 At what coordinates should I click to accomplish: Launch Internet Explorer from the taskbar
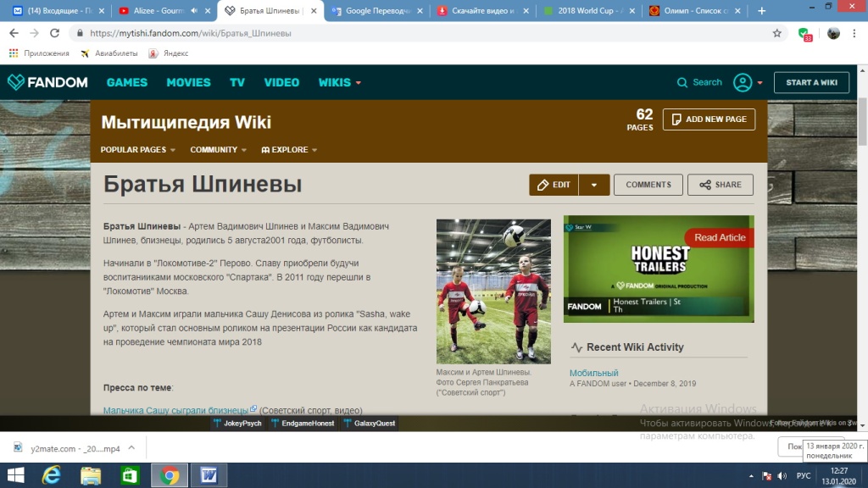(52, 475)
